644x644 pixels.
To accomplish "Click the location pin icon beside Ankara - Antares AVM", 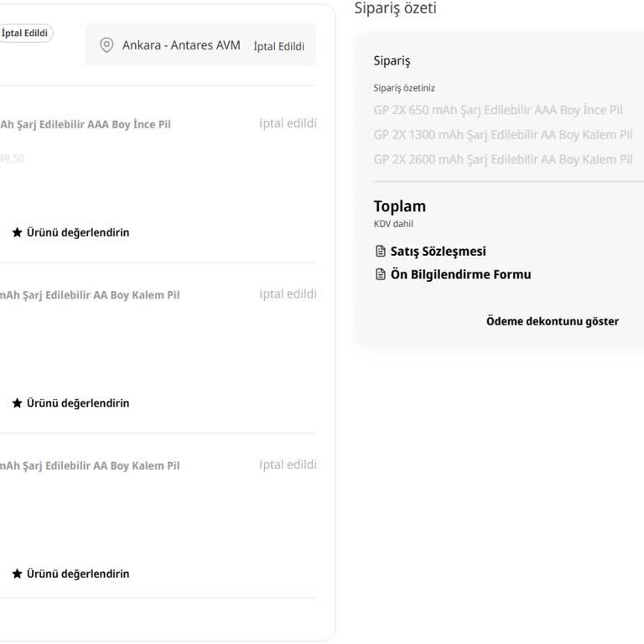I will click(106, 45).
